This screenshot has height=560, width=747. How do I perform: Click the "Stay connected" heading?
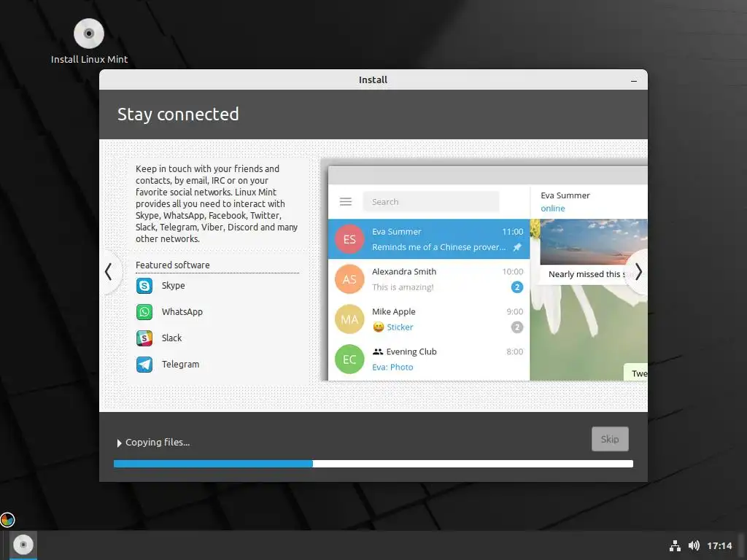pyautogui.click(x=178, y=114)
